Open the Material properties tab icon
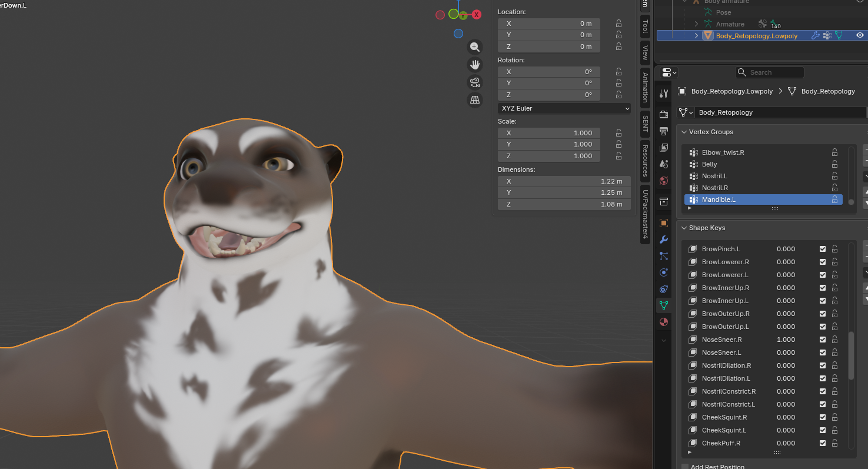Screen dimensions: 868x469 pyautogui.click(x=664, y=322)
